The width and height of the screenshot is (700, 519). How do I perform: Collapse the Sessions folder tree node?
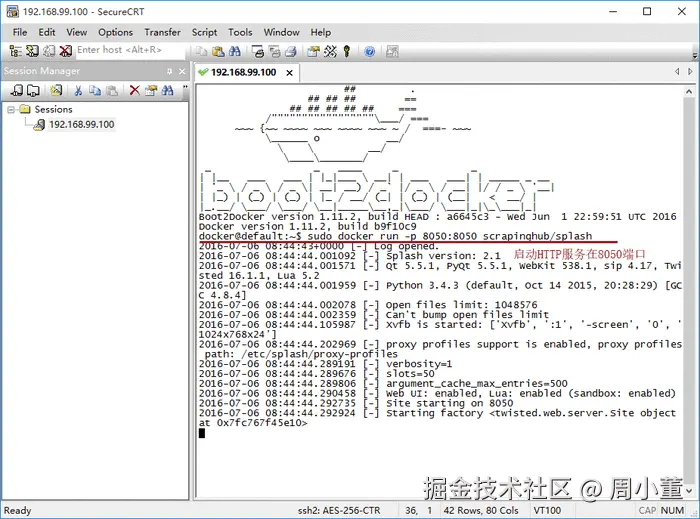point(11,109)
